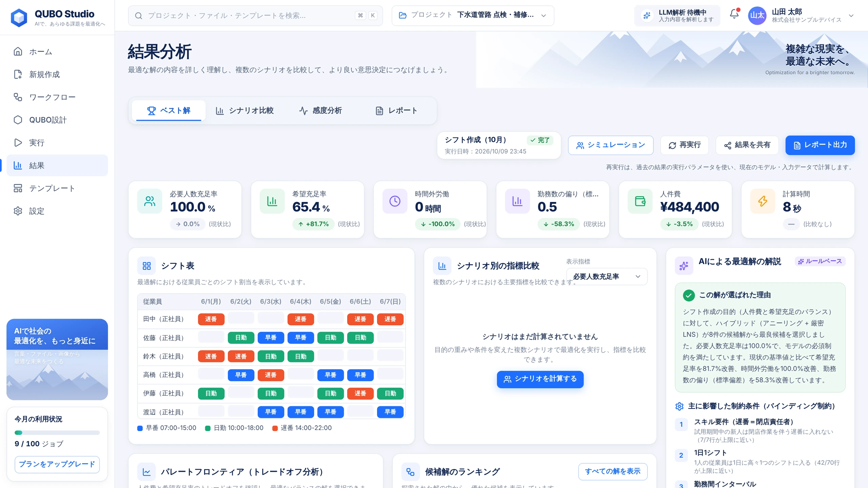Click the ワークフロー icon in sidebar

(18, 97)
